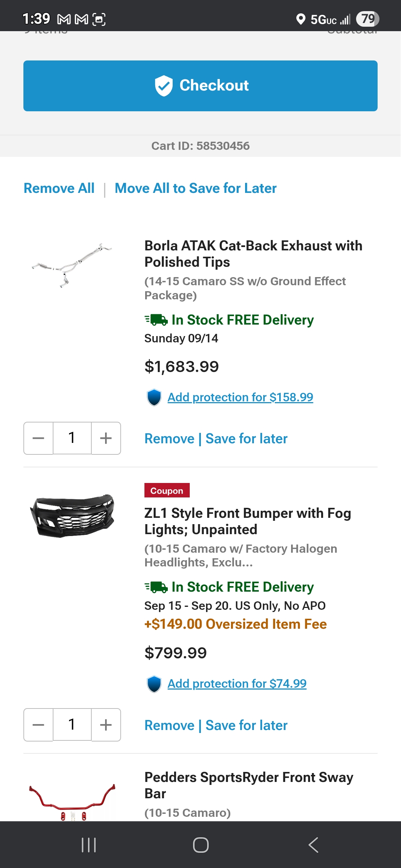401x868 pixels.
Task: Save the Borla exhaust for later
Action: click(247, 438)
